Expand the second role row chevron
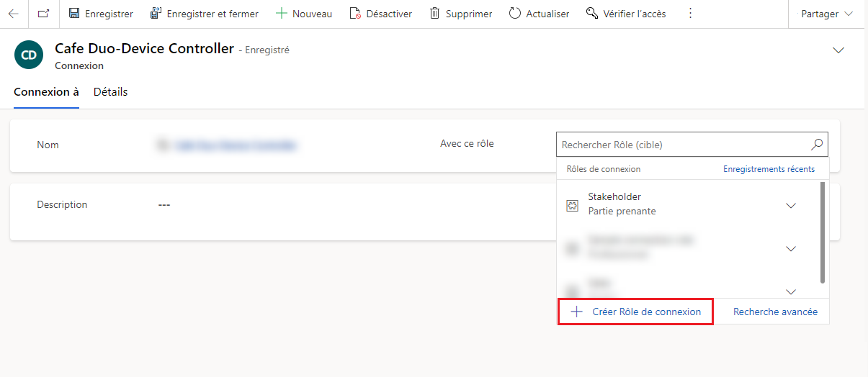 791,248
